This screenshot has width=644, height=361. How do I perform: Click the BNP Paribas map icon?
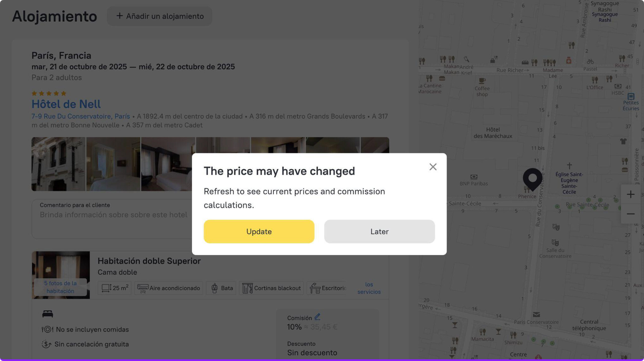pyautogui.click(x=474, y=177)
